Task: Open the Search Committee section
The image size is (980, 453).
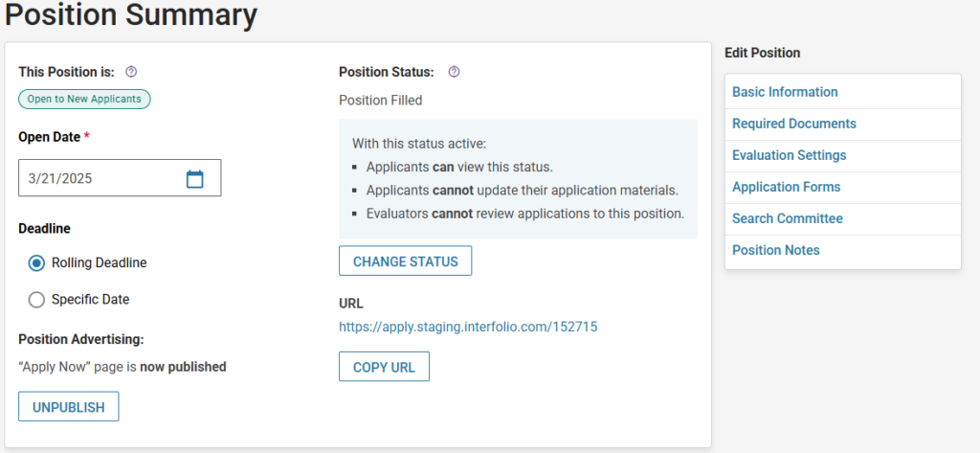Action: tap(788, 218)
